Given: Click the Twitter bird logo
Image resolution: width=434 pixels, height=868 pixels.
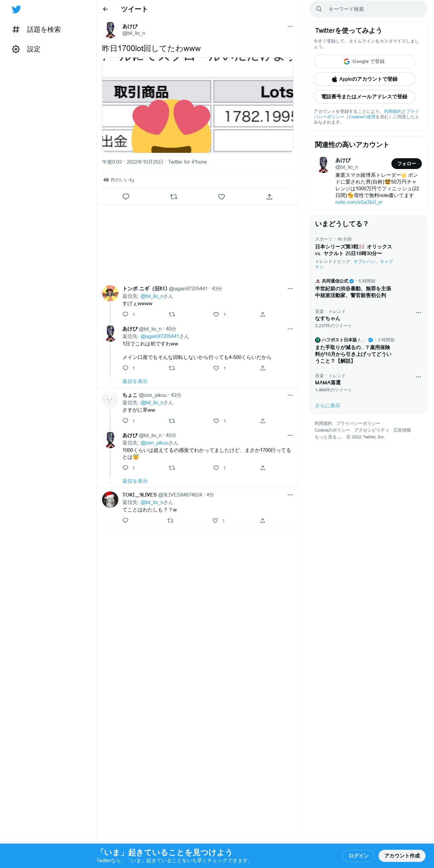Looking at the screenshot, I should [16, 9].
